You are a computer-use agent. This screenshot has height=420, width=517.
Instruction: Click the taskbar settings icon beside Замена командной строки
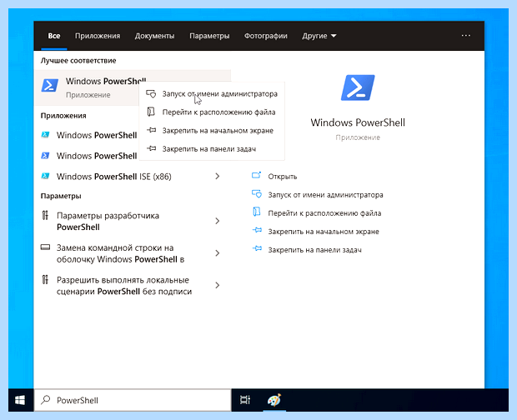[x=45, y=247]
